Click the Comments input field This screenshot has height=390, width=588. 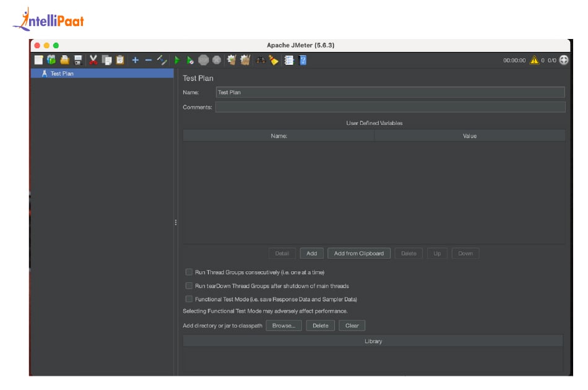click(391, 107)
